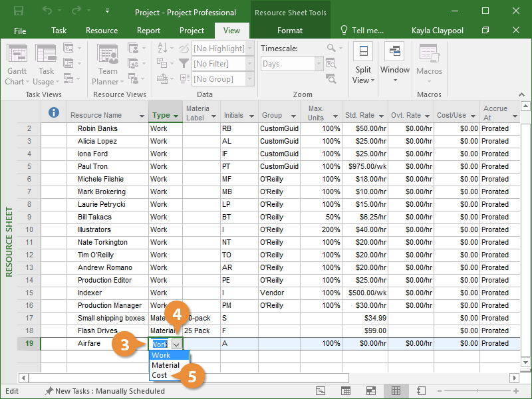Click the Save icon in the title bar
The image size is (532, 399).
pos(18,12)
